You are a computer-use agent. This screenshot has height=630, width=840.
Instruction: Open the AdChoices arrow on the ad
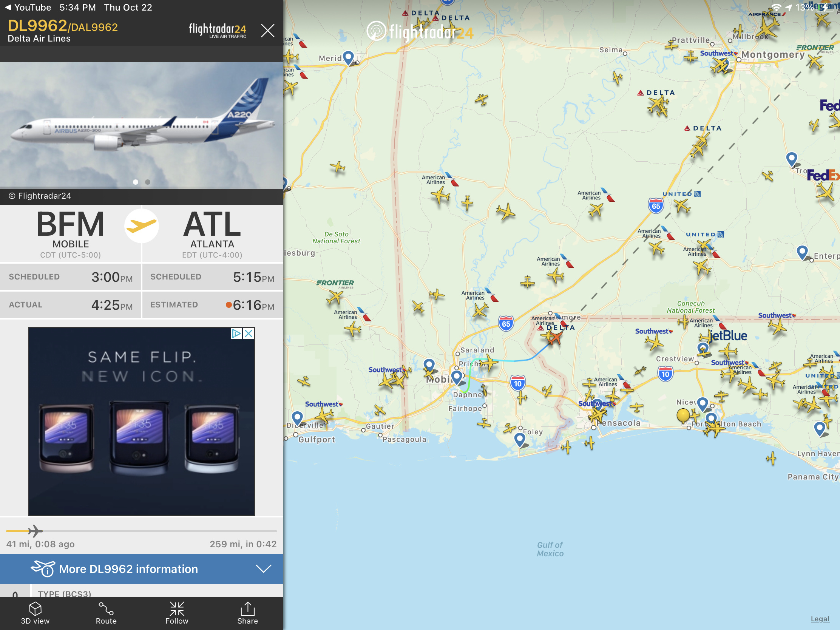click(236, 334)
